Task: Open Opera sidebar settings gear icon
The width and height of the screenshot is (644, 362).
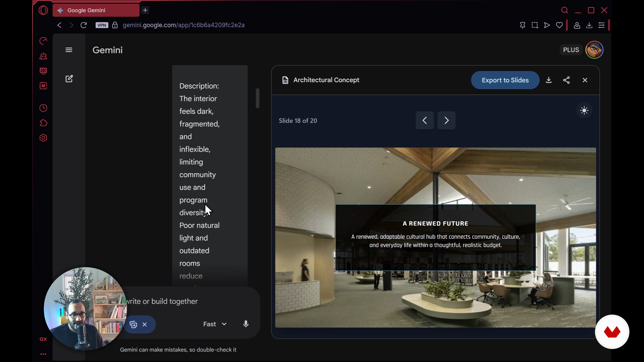Action: click(43, 138)
